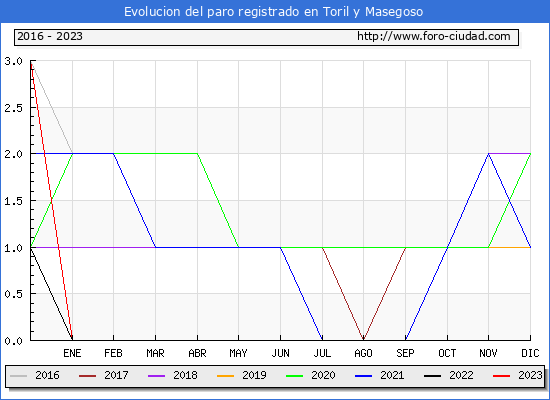Click the 3.0 y-axis value
The width and height of the screenshot is (550, 400).
point(13,61)
